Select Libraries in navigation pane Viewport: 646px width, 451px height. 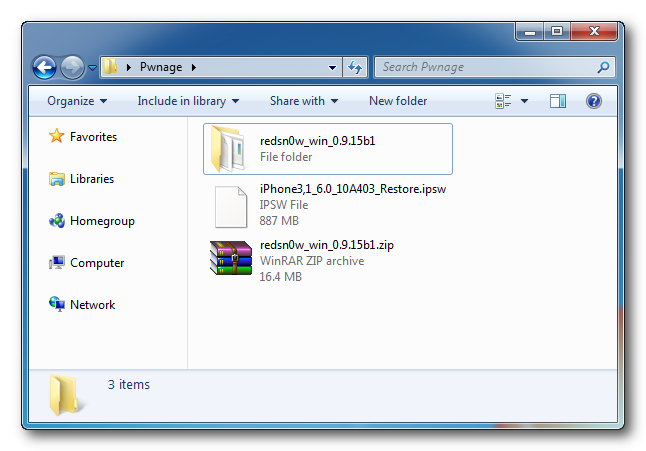click(x=92, y=179)
